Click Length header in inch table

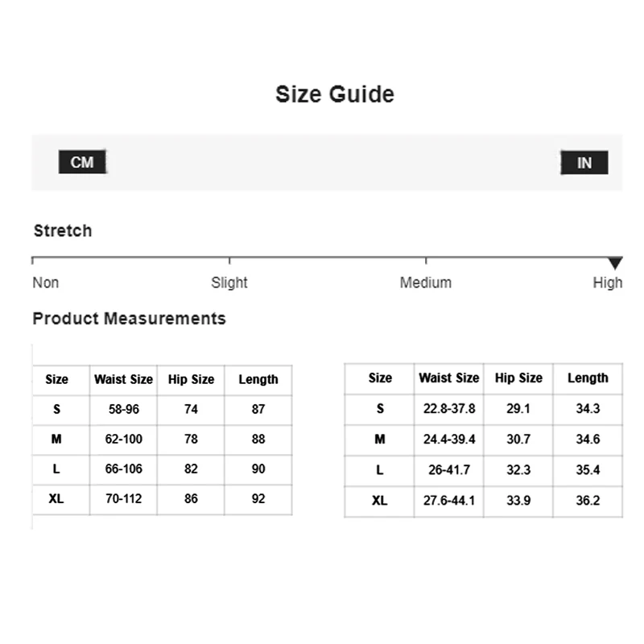pyautogui.click(x=588, y=378)
